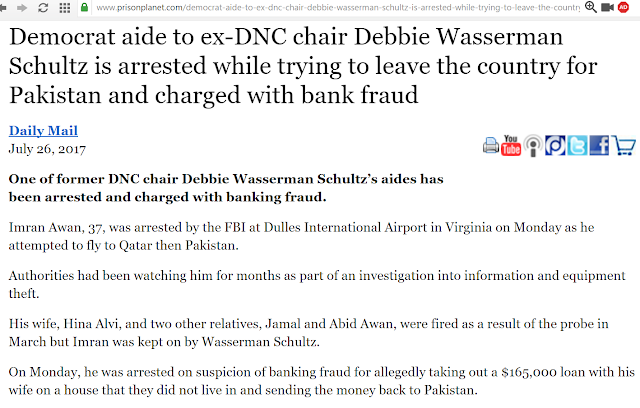Image resolution: width=640 pixels, height=408 pixels.
Task: Share the article on Facebook
Action: pos(599,146)
